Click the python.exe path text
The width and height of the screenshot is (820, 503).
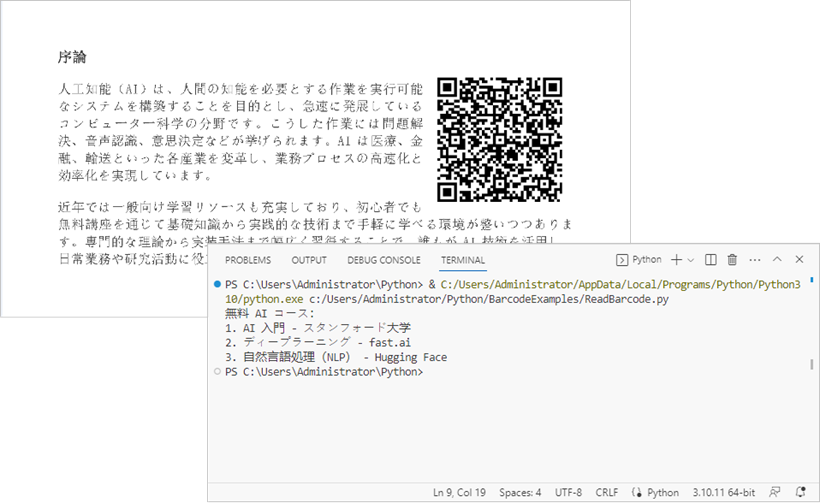pyautogui.click(x=264, y=299)
